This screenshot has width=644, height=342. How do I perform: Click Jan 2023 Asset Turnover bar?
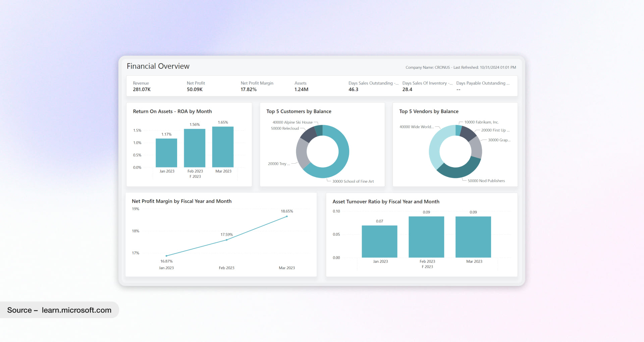point(379,241)
